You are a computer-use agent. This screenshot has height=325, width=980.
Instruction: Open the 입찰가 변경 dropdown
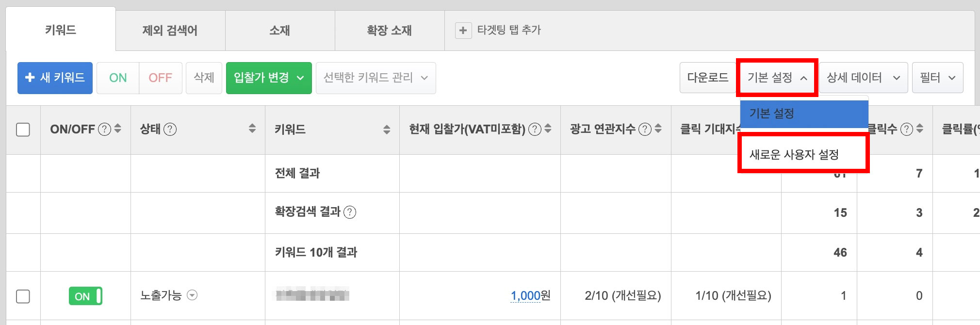coord(269,78)
